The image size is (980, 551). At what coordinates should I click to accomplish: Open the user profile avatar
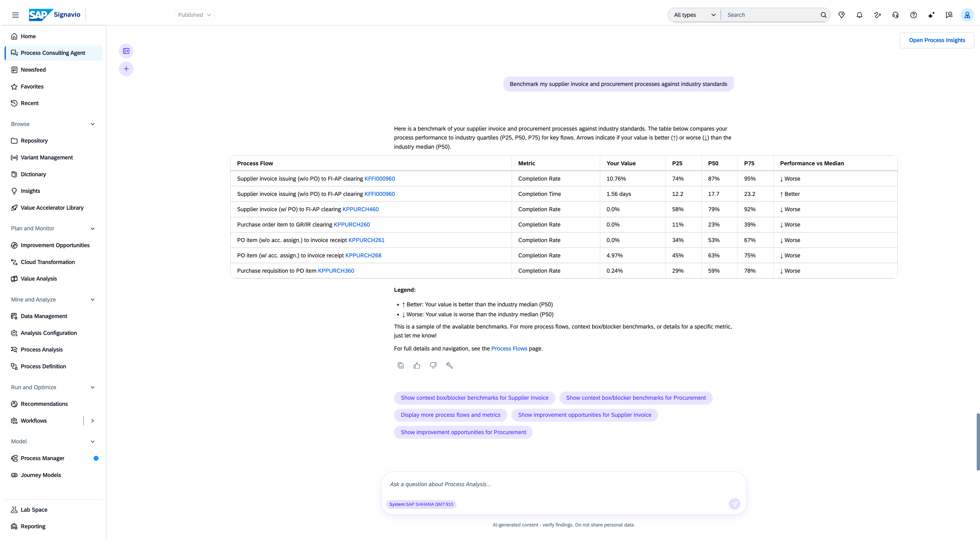click(x=967, y=15)
